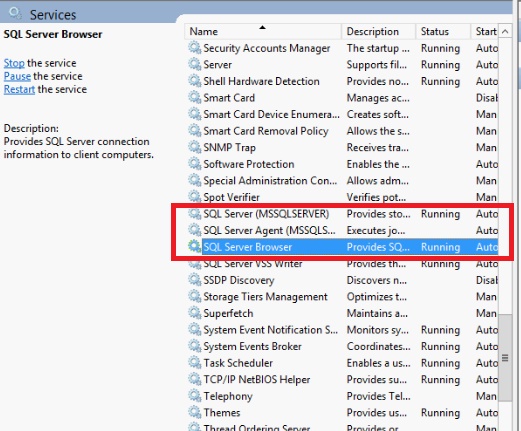Restart the SQL Server Browser service
The width and height of the screenshot is (521, 431).
click(19, 89)
